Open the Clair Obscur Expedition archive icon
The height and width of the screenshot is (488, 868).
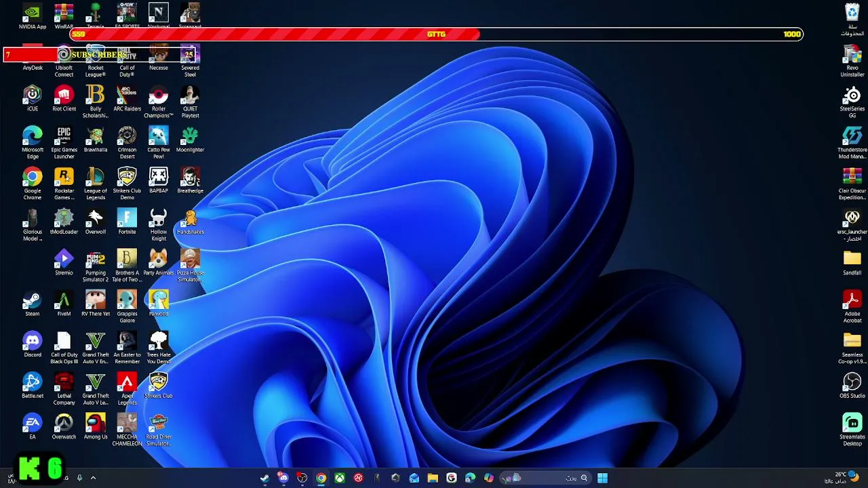pyautogui.click(x=852, y=184)
